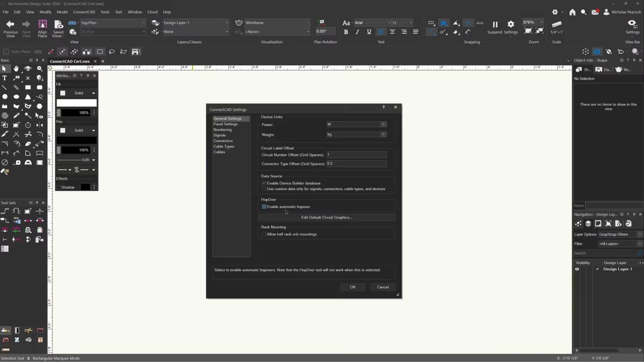Select the Selection tool
Viewport: 644px width, 362px height.
5,69
